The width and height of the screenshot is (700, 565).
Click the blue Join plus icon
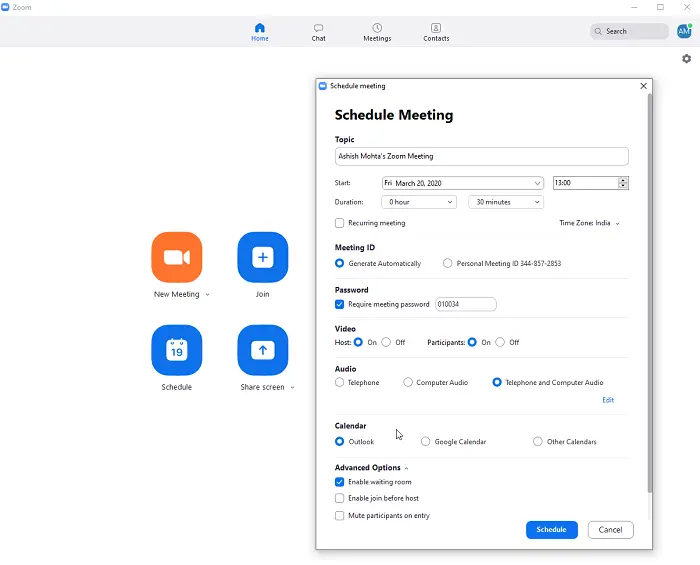[262, 257]
